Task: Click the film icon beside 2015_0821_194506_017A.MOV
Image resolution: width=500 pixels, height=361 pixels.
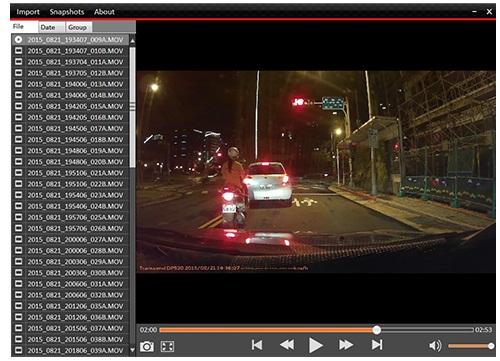Action: click(18, 128)
